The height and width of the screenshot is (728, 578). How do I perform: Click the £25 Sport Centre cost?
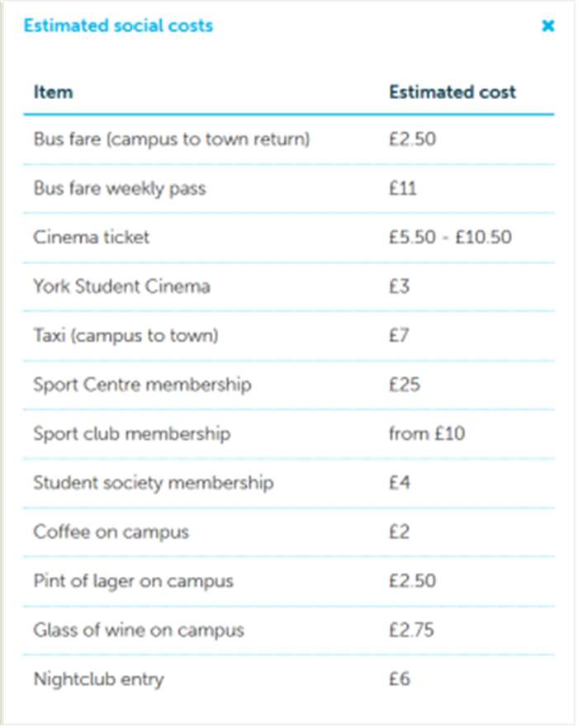click(x=405, y=385)
